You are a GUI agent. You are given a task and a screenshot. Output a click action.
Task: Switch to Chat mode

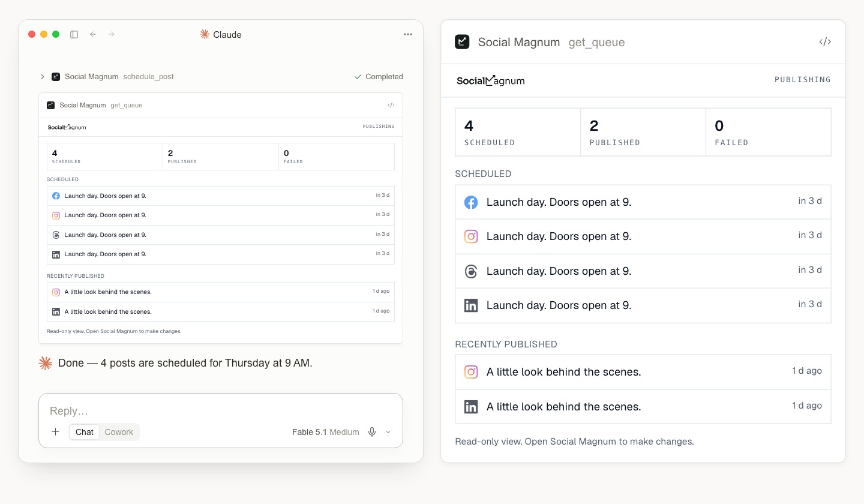click(x=85, y=432)
